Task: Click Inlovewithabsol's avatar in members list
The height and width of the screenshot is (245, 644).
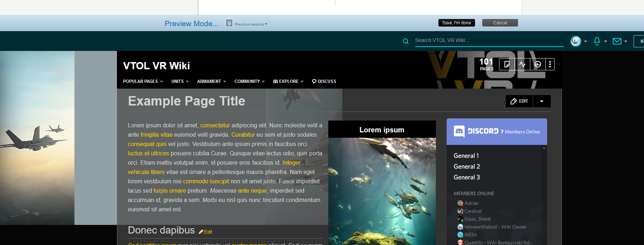Action: click(460, 227)
